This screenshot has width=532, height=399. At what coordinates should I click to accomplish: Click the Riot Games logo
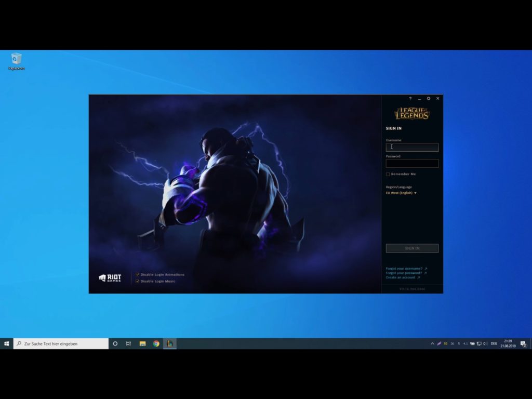110,278
